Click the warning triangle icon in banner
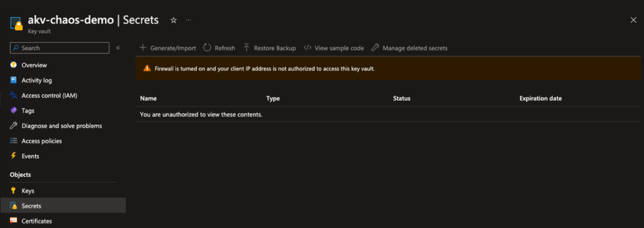This screenshot has height=228, width=644. click(147, 69)
